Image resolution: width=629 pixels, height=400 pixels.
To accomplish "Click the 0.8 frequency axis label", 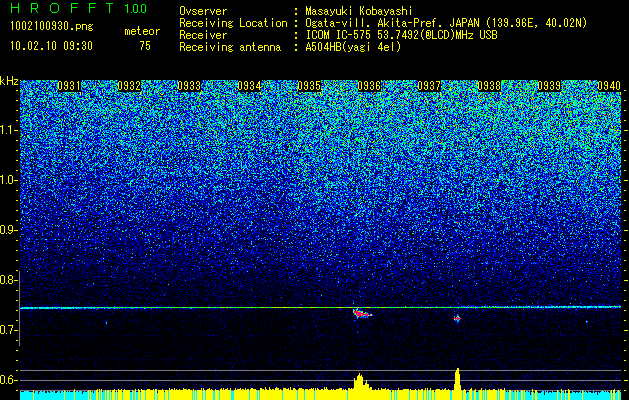I will coord(8,280).
